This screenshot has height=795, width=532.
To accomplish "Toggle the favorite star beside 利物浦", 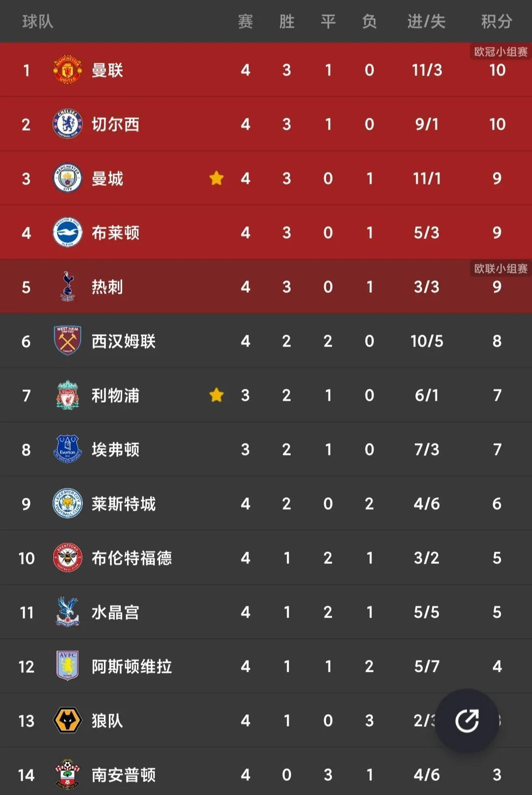I will click(216, 395).
